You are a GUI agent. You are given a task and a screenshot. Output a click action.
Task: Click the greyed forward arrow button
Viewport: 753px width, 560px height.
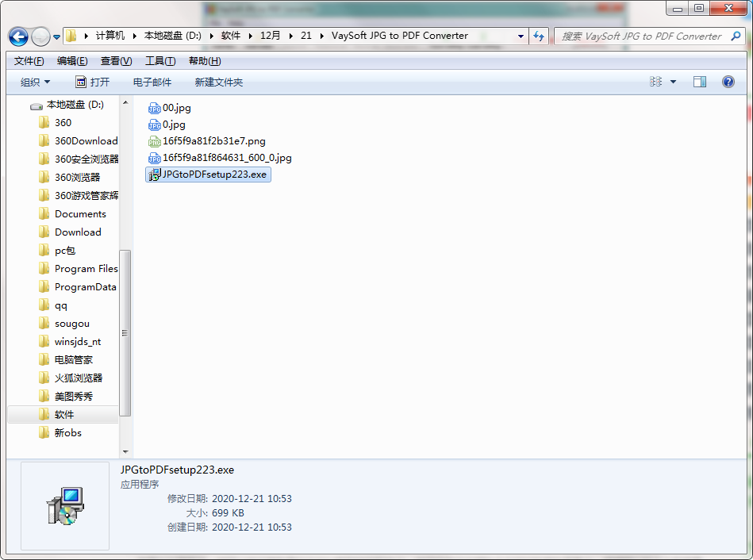40,36
